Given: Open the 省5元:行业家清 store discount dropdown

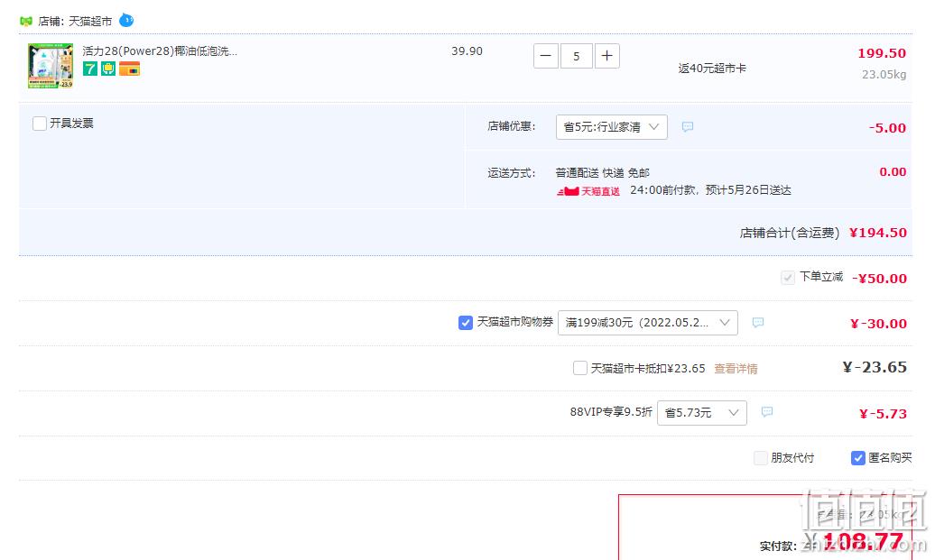Looking at the screenshot, I should (x=611, y=127).
